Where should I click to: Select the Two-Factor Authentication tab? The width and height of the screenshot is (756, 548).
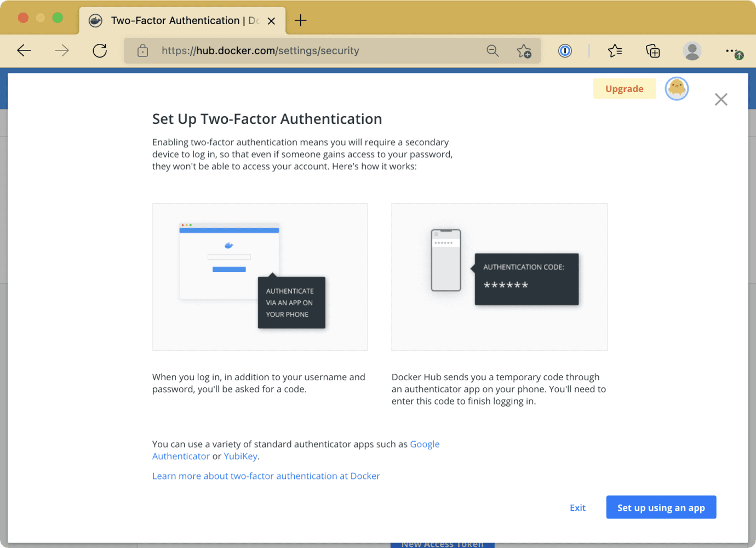pos(182,21)
